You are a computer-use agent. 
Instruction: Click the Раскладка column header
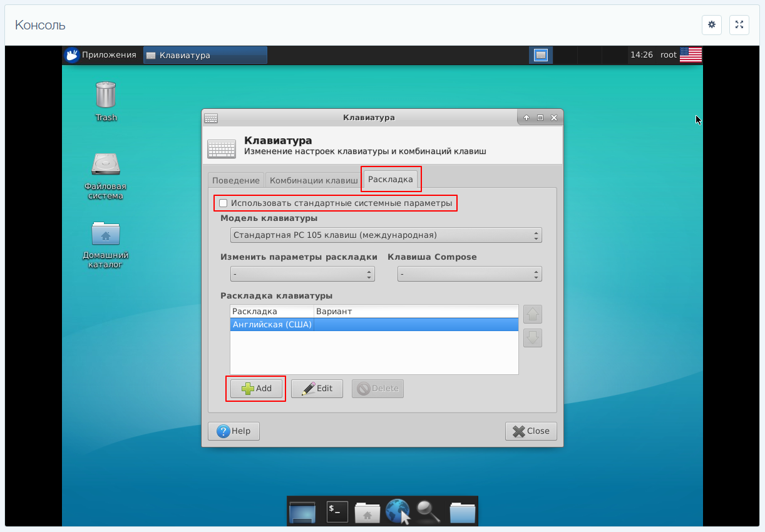pos(272,312)
